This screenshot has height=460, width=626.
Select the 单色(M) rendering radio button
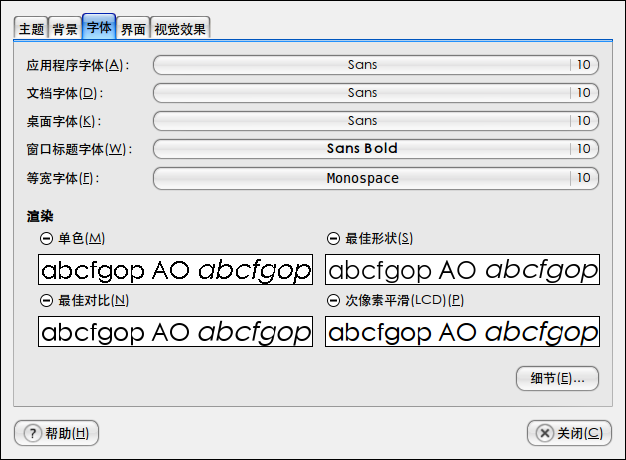[x=46, y=239]
